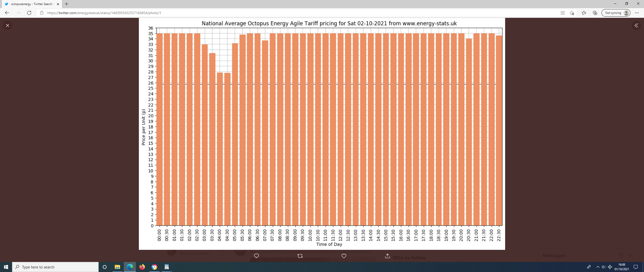Screen dimensions: 644x272
Task: Open Firefox from the taskbar
Action: pyautogui.click(x=142, y=267)
